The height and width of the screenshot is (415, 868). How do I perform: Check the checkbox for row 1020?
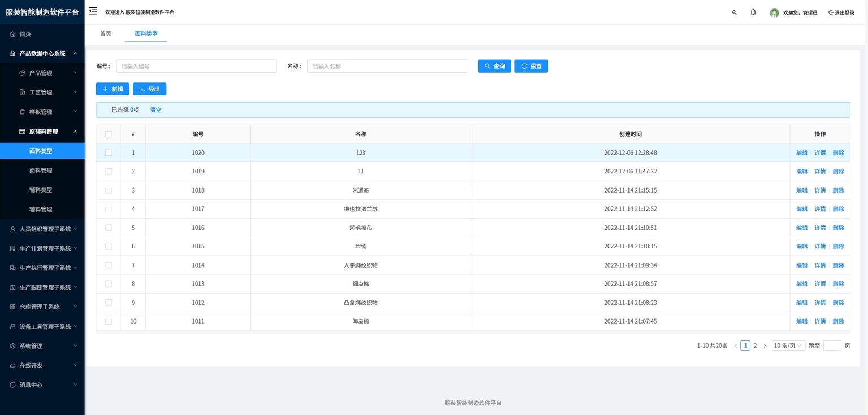(x=108, y=153)
